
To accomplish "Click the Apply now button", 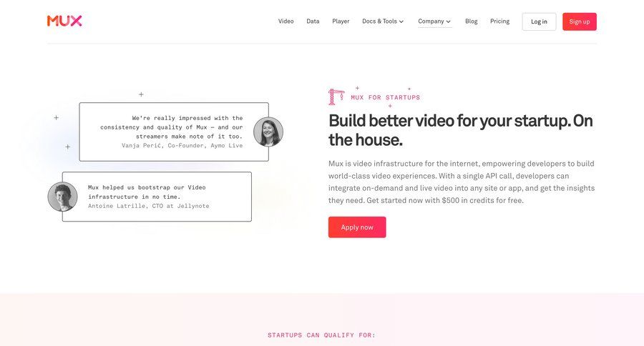I will 357,227.
